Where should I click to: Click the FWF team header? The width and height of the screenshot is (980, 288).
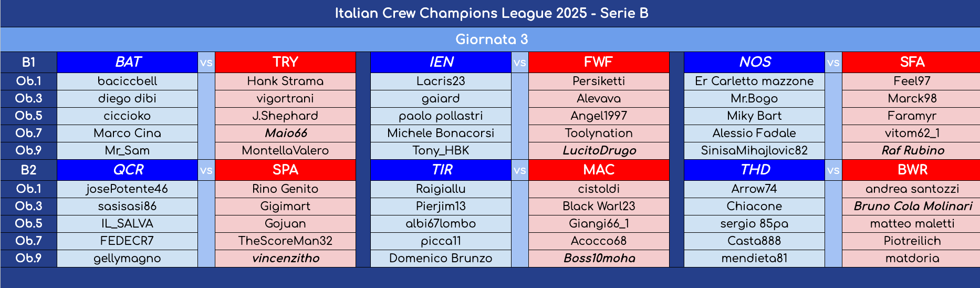[599, 62]
